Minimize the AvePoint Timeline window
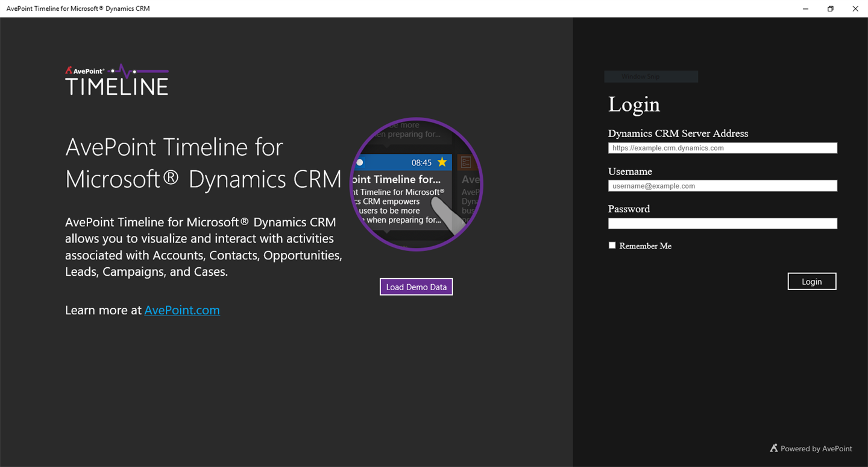Image resolution: width=868 pixels, height=467 pixels. pyautogui.click(x=806, y=8)
